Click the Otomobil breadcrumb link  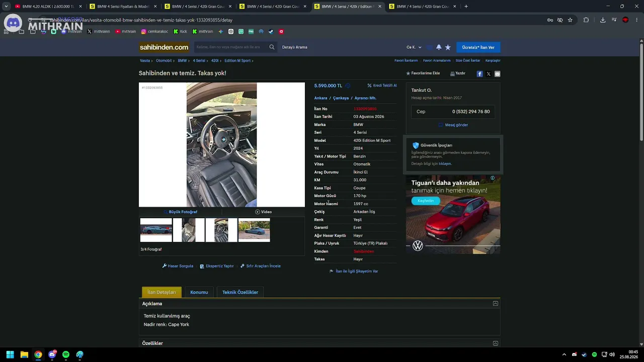click(164, 61)
